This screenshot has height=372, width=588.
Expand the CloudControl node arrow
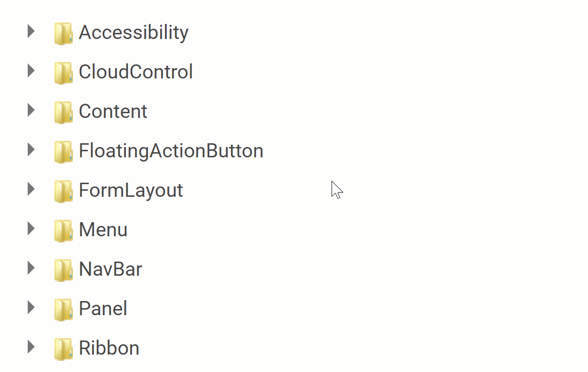[31, 71]
